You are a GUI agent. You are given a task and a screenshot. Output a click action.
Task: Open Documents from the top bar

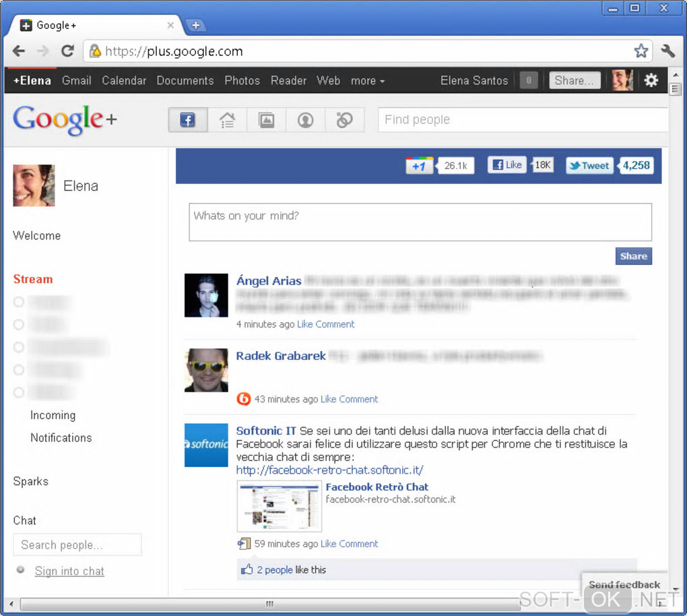(x=185, y=81)
